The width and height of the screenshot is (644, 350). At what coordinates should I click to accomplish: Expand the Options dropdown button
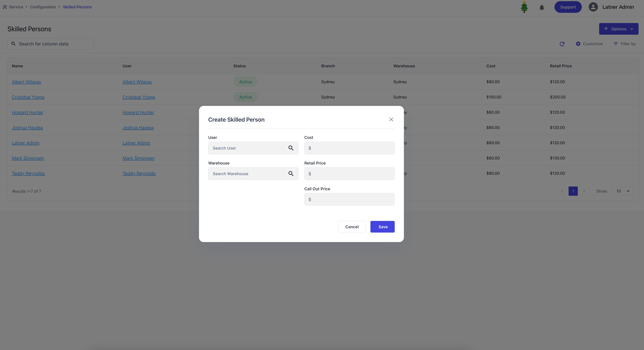pos(619,29)
